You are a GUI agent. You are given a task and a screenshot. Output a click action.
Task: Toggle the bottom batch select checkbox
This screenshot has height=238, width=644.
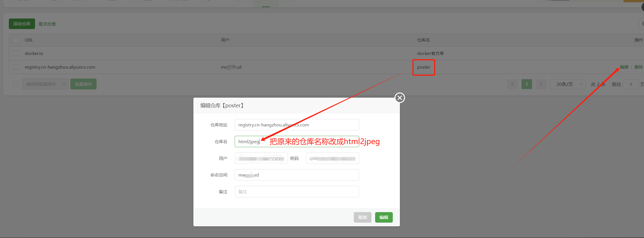[x=16, y=84]
